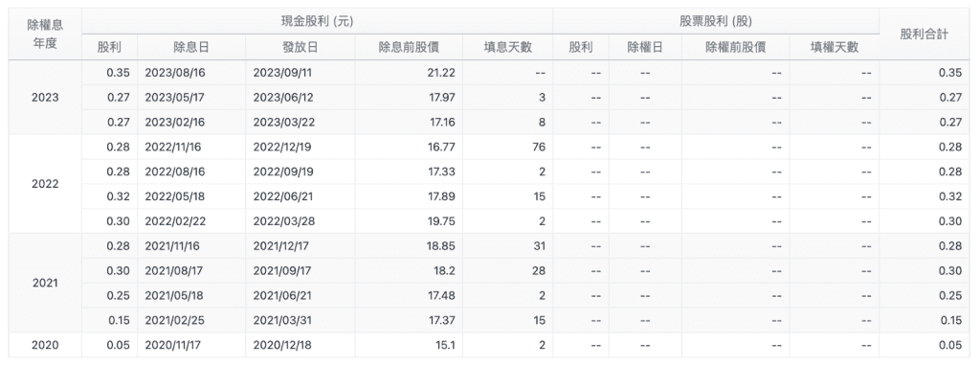Click the 除權前股價 column header
This screenshot has width=980, height=367.
click(x=735, y=48)
